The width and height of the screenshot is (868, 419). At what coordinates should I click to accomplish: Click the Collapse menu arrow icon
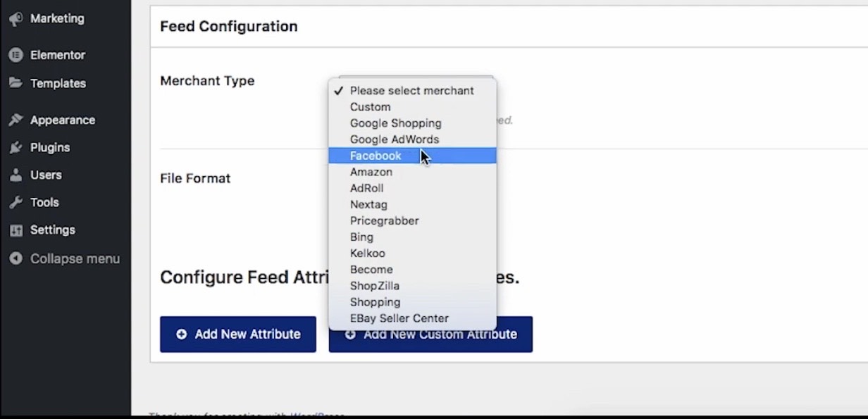(15, 258)
